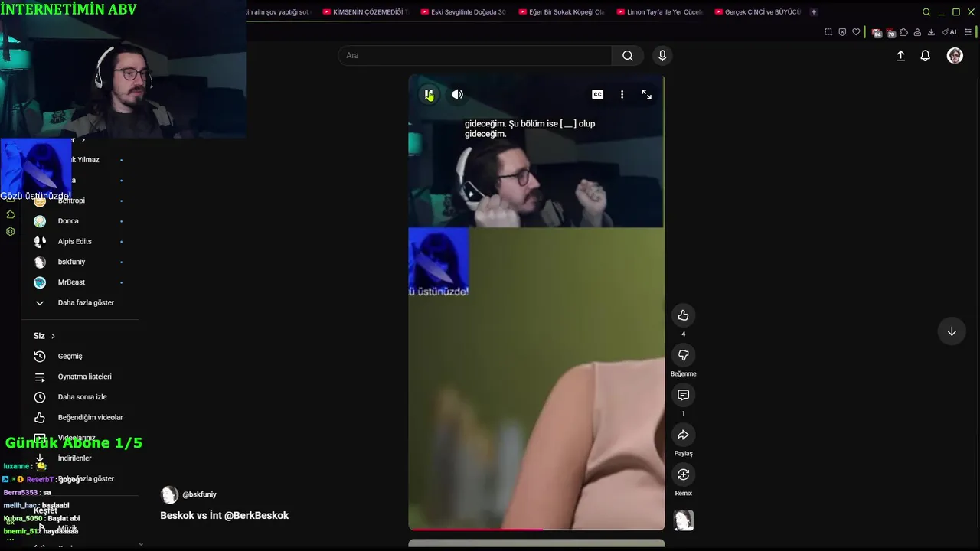This screenshot has width=980, height=551.
Task: Click the @BerkBeskok mention in title
Action: coord(256,515)
